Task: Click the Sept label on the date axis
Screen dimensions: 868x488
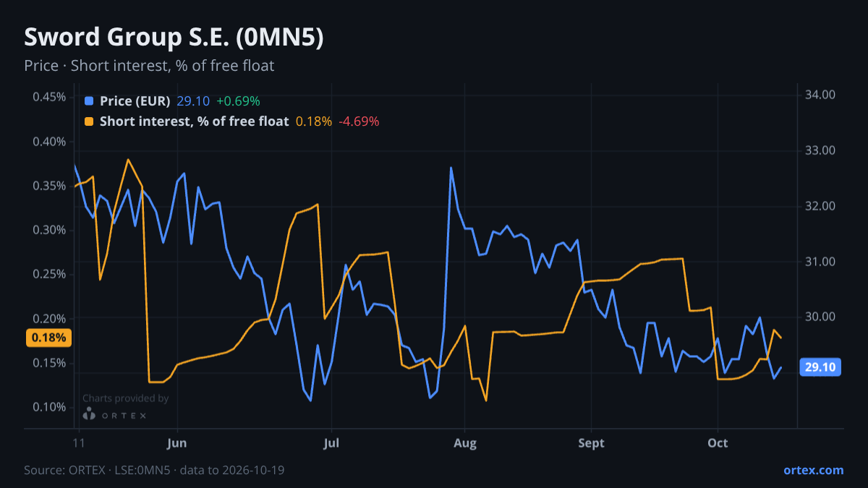Action: (x=592, y=443)
